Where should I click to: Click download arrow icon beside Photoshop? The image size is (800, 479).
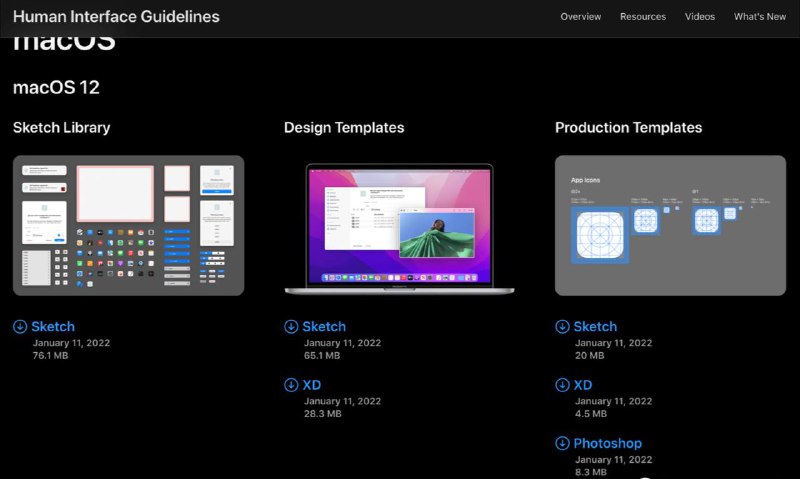[562, 443]
